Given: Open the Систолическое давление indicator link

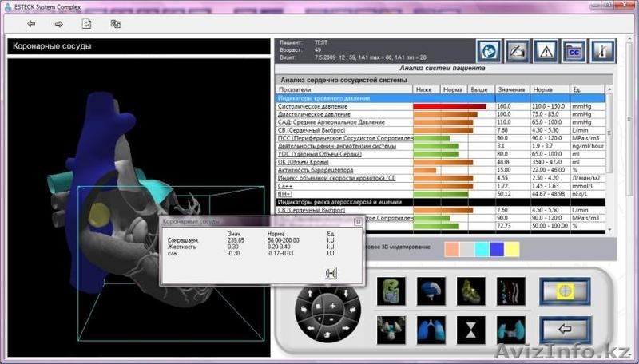Looking at the screenshot, I should pyautogui.click(x=312, y=106).
